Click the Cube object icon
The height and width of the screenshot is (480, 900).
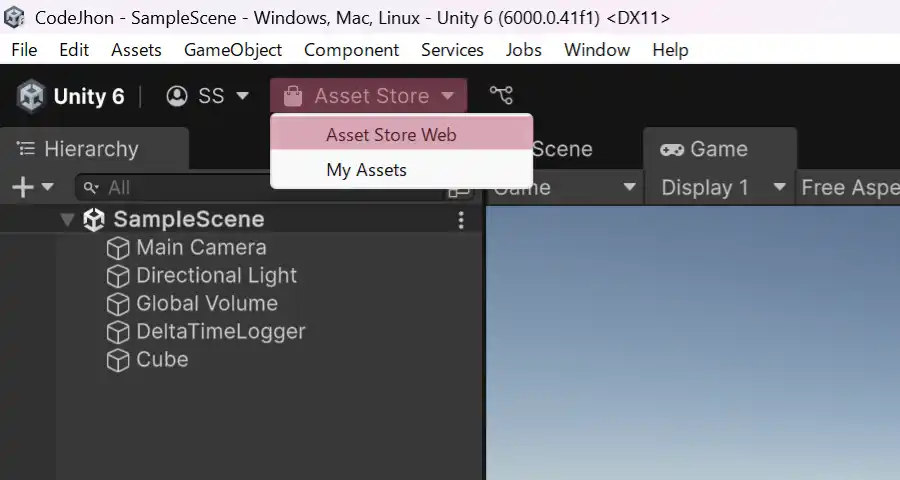(x=118, y=360)
